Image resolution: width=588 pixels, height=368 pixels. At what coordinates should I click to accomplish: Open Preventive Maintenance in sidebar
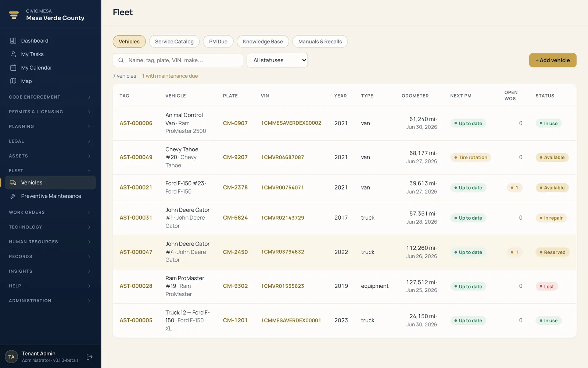click(x=50, y=196)
